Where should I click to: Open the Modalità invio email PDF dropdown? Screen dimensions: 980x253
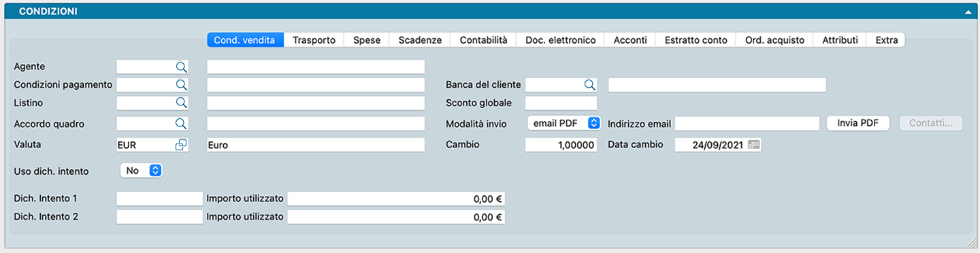click(x=564, y=123)
